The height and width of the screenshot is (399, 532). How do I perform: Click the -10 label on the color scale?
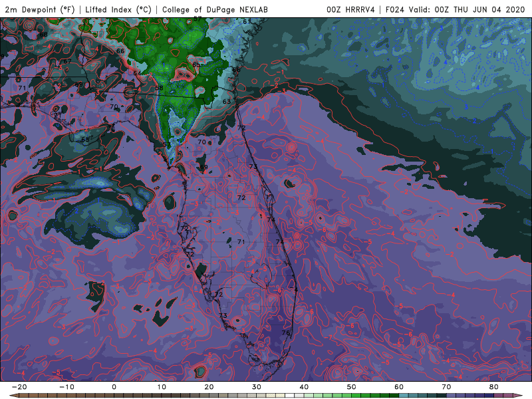[66, 387]
